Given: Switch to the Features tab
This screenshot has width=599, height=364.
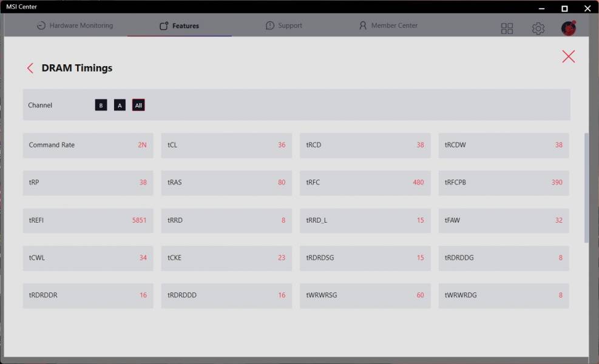Looking at the screenshot, I should point(180,25).
